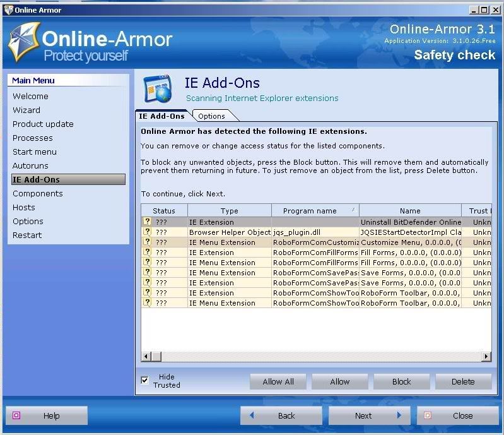The image size is (504, 435).
Task: Open Autoruns in the Main Menu
Action: [x=30, y=165]
